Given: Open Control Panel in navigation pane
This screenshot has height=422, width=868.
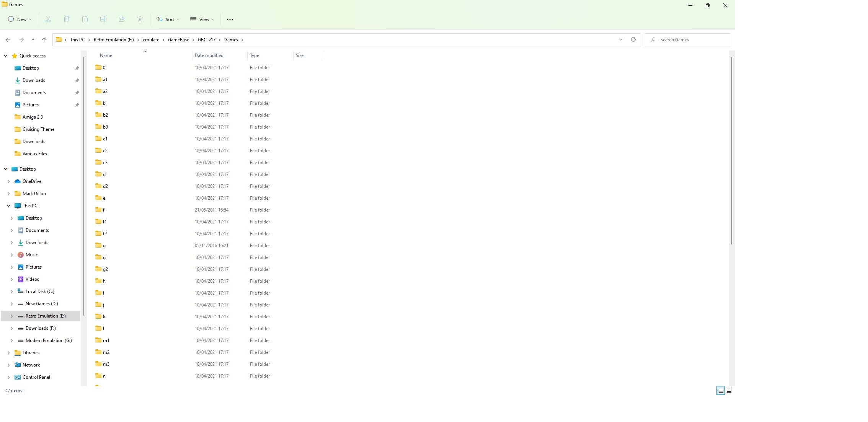Looking at the screenshot, I should pyautogui.click(x=36, y=377).
